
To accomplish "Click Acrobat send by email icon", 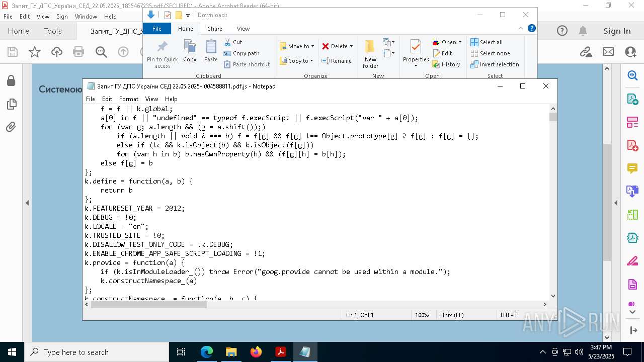I will 608,52.
